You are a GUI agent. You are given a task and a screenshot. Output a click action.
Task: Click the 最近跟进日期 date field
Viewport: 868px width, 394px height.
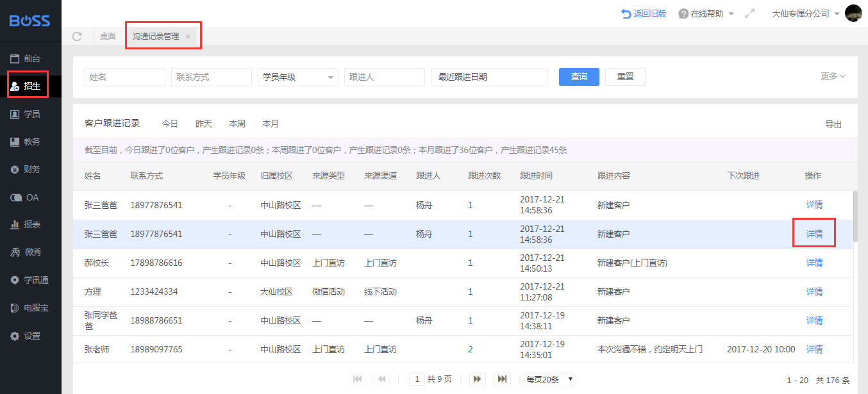coord(489,77)
